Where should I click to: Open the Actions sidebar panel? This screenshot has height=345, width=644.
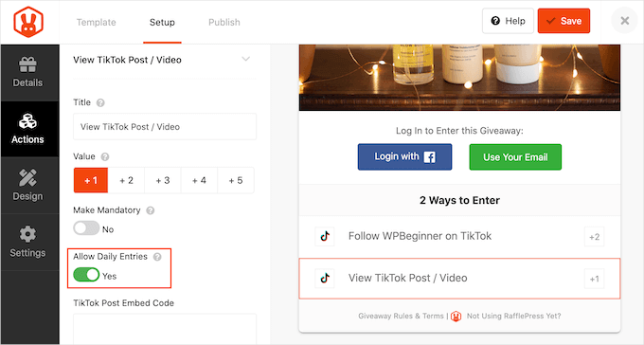27,129
